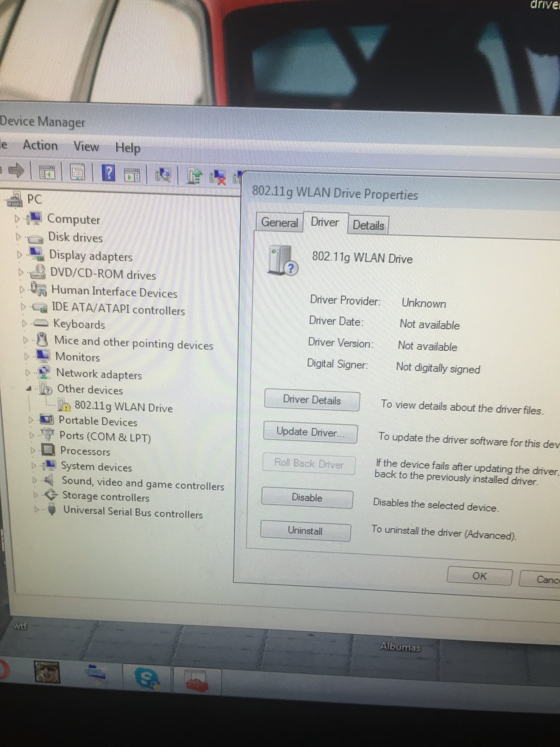The width and height of the screenshot is (560, 747).
Task: Click the Device Manager window title
Action: tap(42, 122)
